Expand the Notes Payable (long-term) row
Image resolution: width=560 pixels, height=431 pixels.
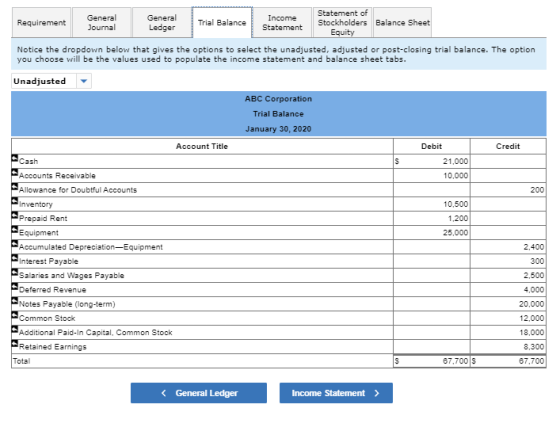[15, 301]
